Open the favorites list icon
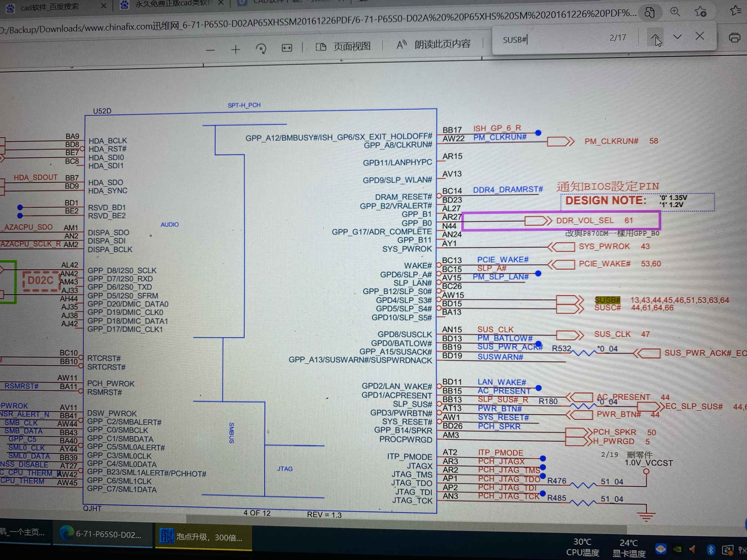 click(735, 10)
